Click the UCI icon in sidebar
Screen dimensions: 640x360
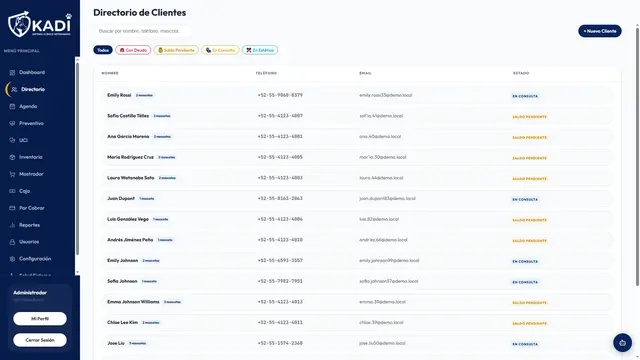(12, 140)
